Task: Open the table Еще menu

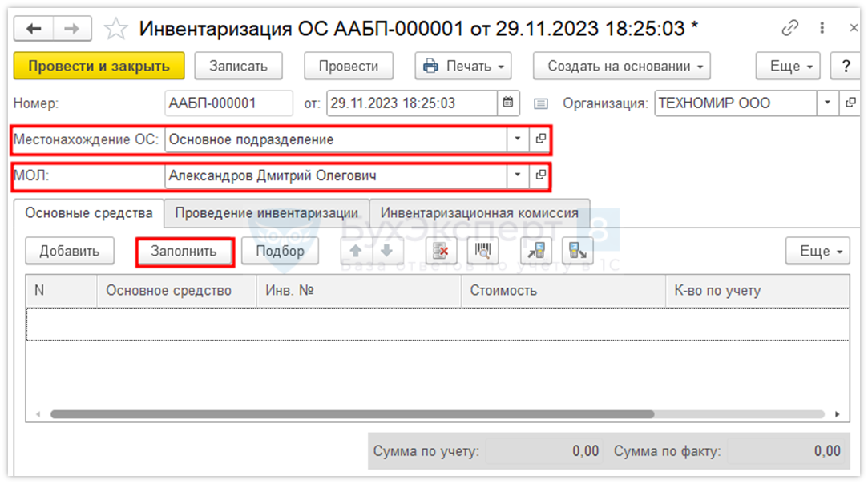Action: point(818,251)
